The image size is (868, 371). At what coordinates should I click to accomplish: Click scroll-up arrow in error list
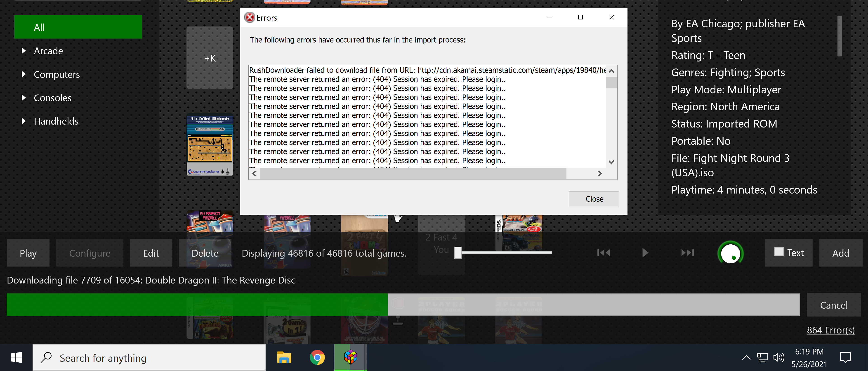coord(611,71)
